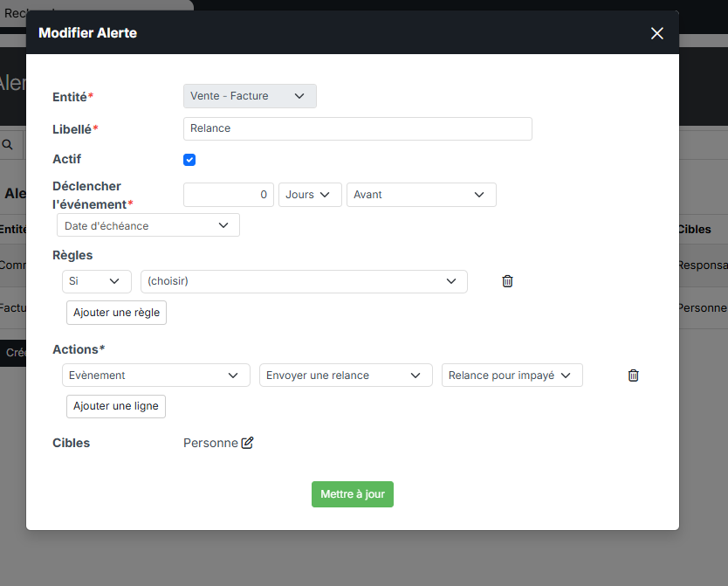
Task: Uncheck the Actif checkbox
Action: (x=189, y=160)
